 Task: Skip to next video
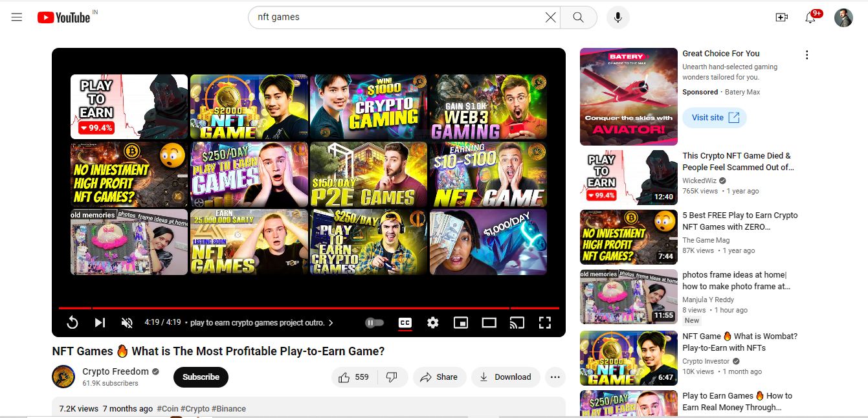(100, 322)
